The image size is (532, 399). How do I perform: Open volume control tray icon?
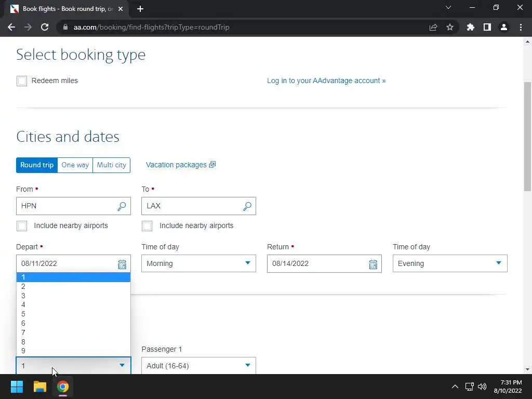[x=482, y=387]
